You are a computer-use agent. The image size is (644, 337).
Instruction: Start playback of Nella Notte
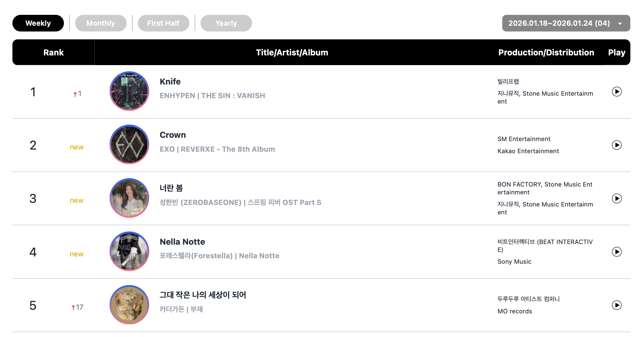coord(616,252)
